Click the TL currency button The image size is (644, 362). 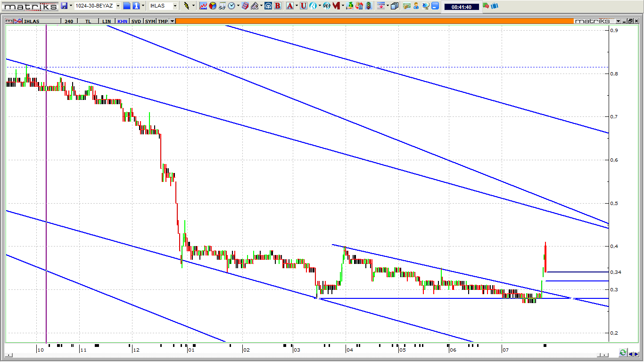[88, 21]
